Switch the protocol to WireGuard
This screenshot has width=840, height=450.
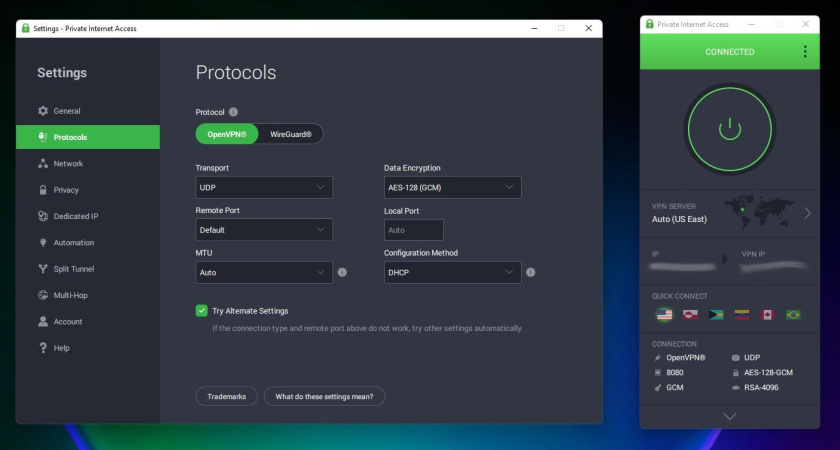291,134
